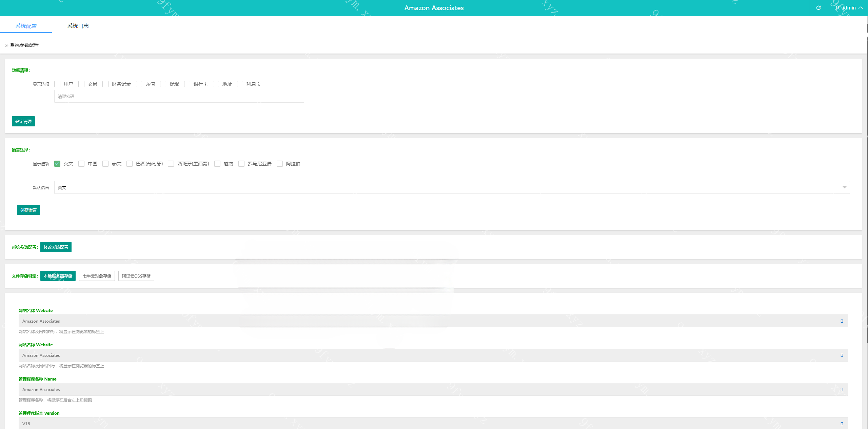
Task: Select 阿里云OSS存储 storage engine
Action: pos(136,276)
